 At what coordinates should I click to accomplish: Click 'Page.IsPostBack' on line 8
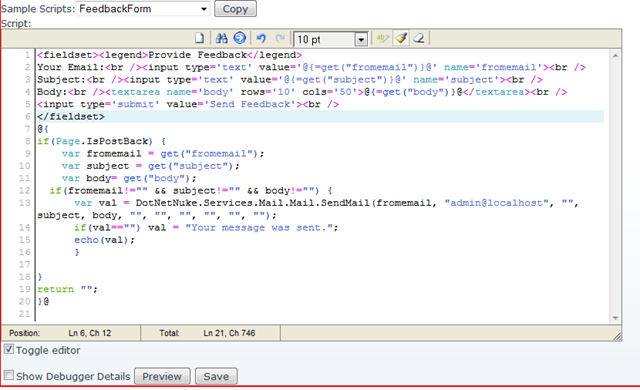pos(102,141)
